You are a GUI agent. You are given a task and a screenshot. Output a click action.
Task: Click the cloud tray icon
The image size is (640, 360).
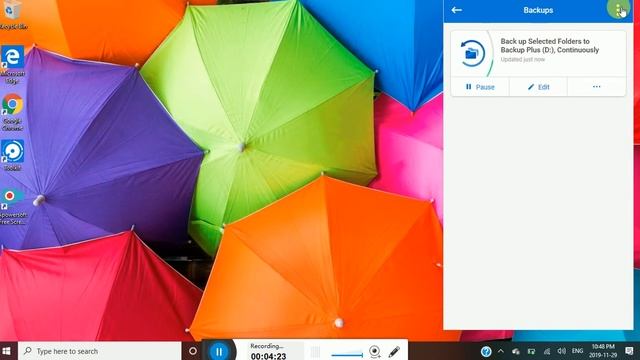tap(516, 351)
